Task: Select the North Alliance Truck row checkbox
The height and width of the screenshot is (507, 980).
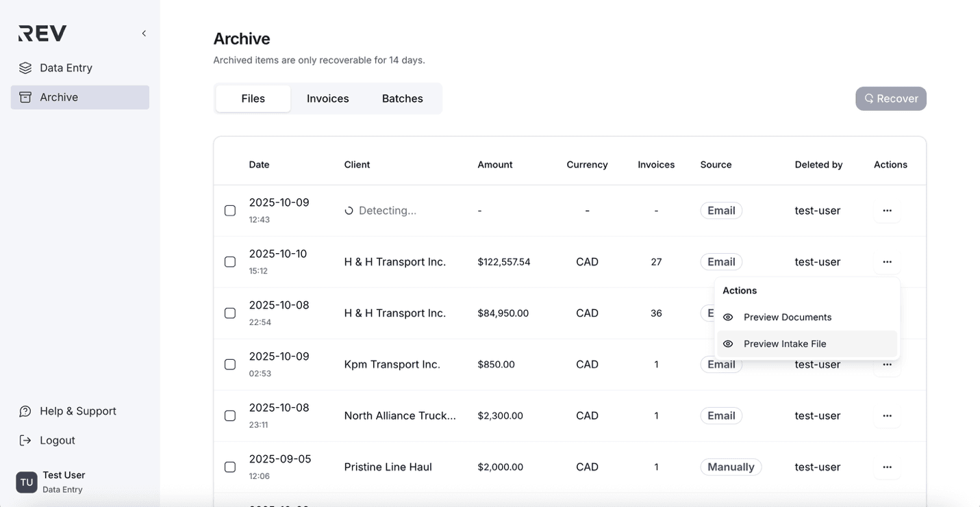Action: click(229, 415)
